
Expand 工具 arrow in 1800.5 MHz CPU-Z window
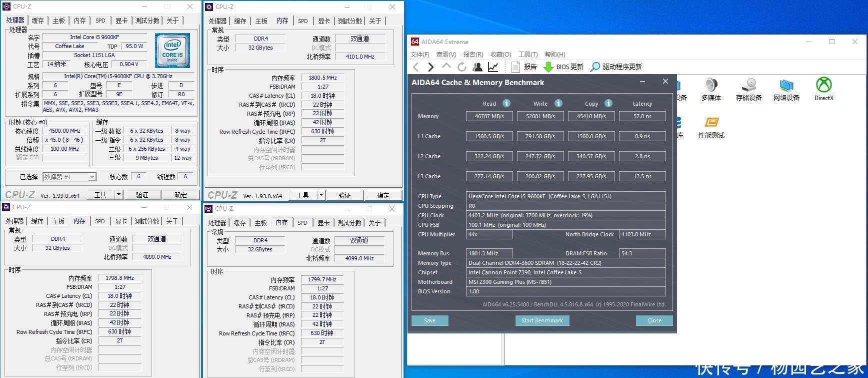tap(321, 195)
